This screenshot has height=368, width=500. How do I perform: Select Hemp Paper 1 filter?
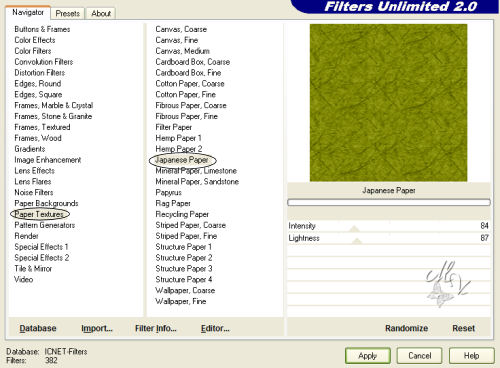click(x=178, y=138)
